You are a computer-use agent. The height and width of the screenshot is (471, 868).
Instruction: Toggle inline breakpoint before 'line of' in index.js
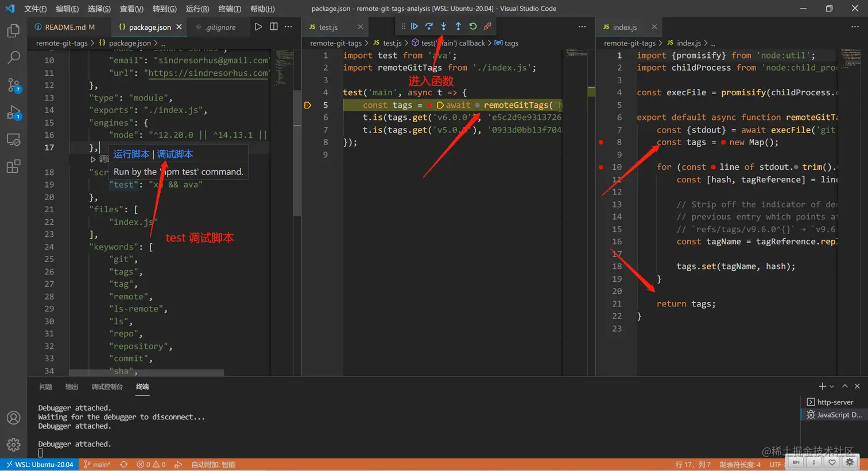tap(713, 167)
